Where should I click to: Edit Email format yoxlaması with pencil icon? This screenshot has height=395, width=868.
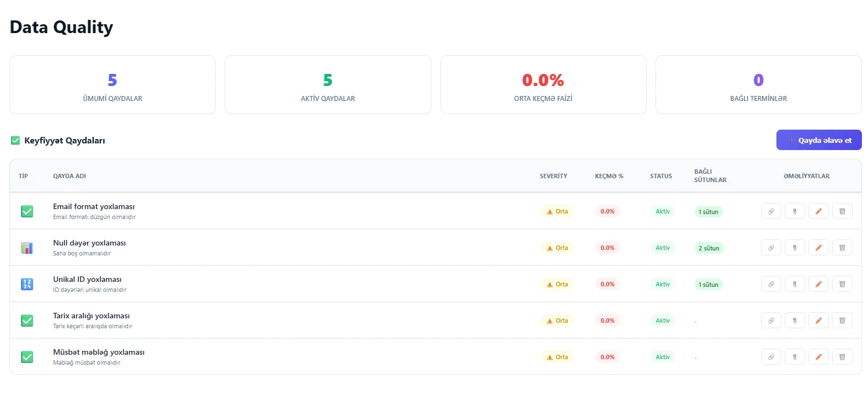coord(818,211)
